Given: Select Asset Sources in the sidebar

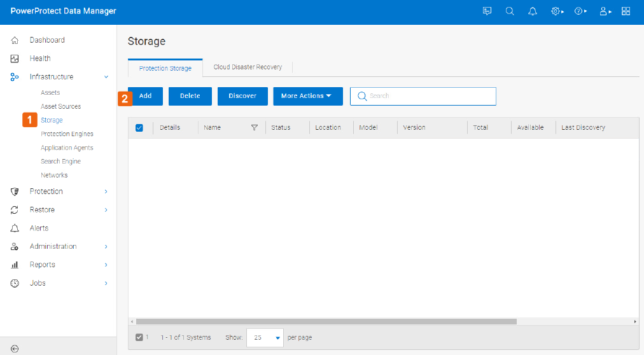Looking at the screenshot, I should click(x=60, y=106).
